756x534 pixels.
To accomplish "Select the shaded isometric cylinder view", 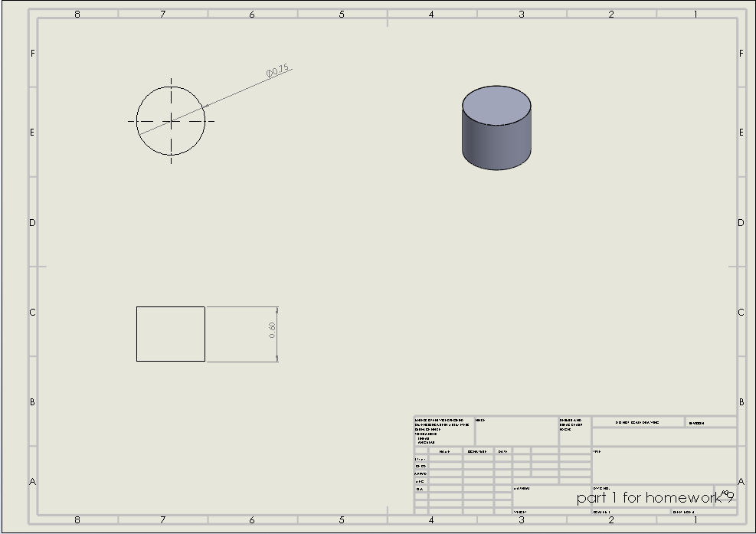I will 496,129.
